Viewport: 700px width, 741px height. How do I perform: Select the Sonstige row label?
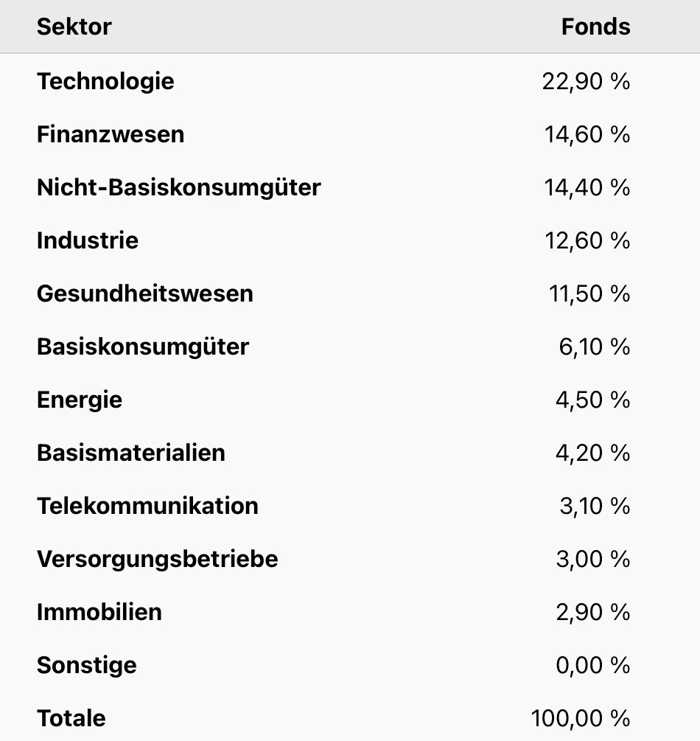click(x=87, y=665)
